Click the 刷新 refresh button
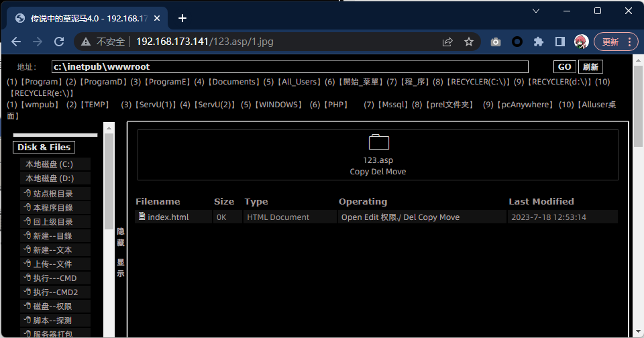644x338 pixels. pos(590,67)
